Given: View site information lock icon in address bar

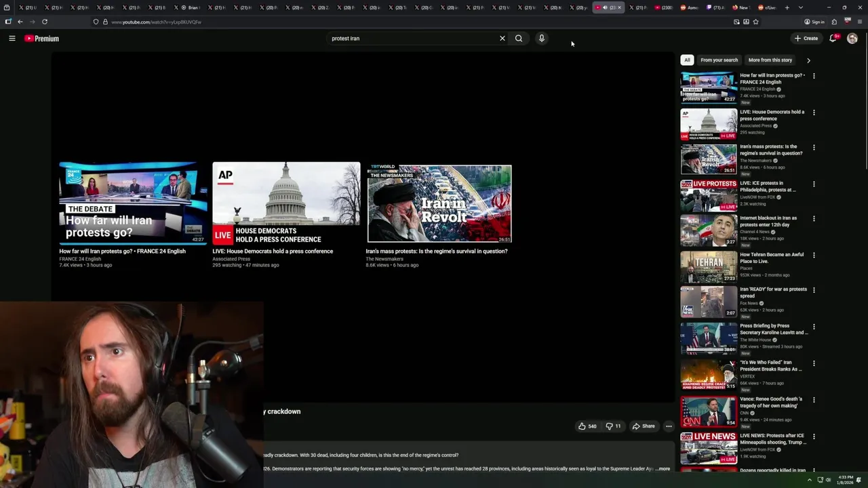Looking at the screenshot, I should (x=105, y=22).
